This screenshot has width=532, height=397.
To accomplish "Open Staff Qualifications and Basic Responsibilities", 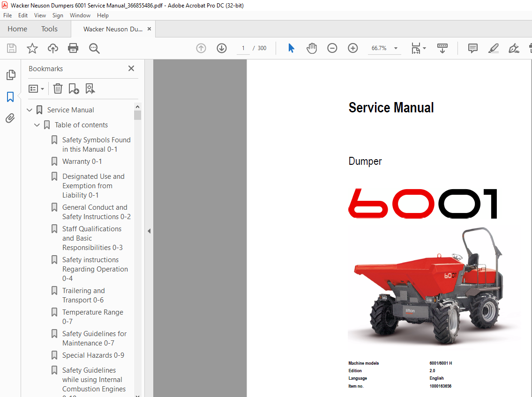I will pos(92,238).
